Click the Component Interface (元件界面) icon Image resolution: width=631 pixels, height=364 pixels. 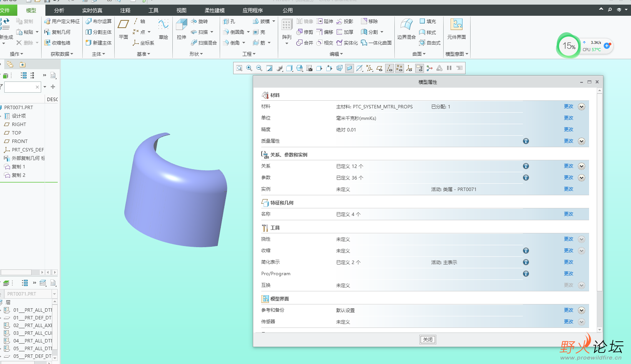pos(457,29)
